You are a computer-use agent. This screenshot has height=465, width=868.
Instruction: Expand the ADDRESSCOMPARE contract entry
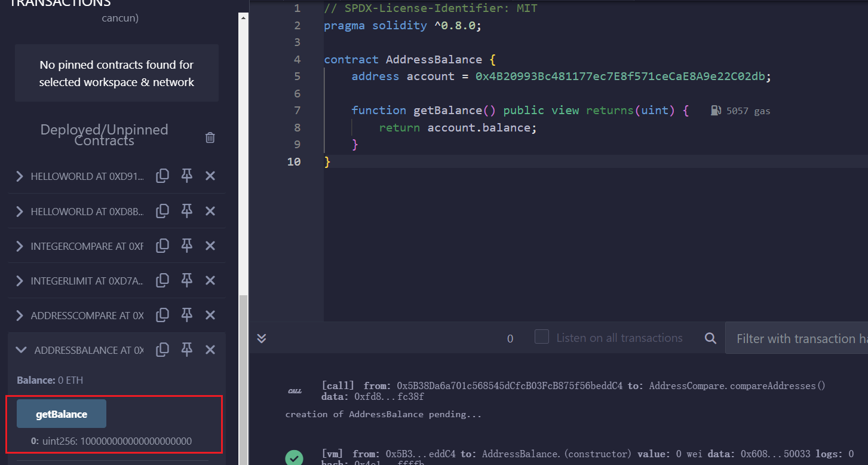click(x=20, y=316)
